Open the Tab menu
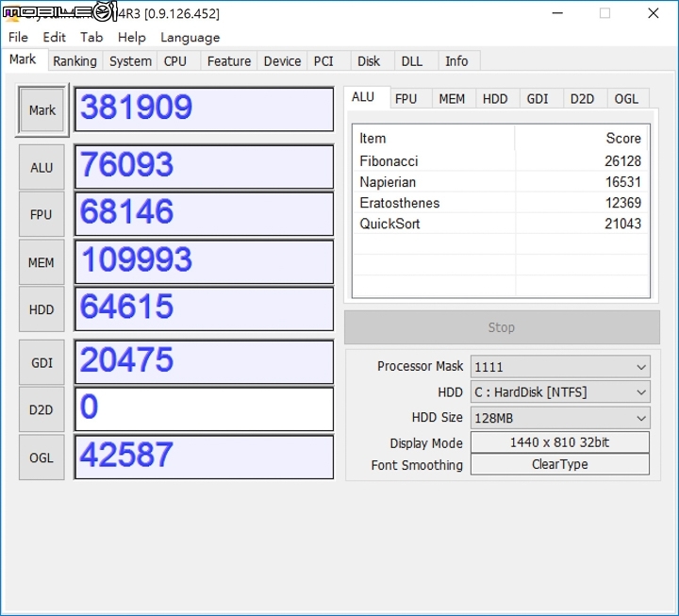 (91, 37)
